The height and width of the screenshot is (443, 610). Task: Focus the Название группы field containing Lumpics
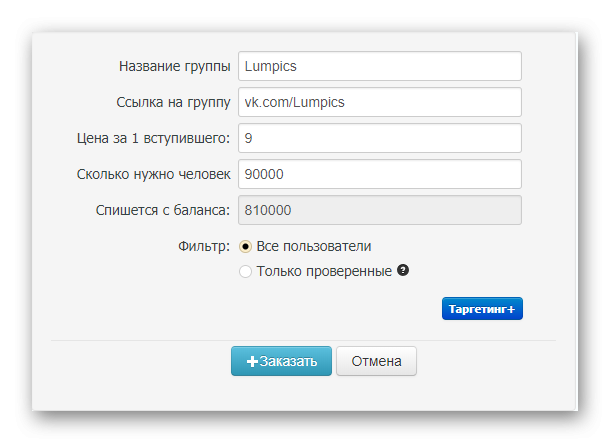(x=380, y=66)
